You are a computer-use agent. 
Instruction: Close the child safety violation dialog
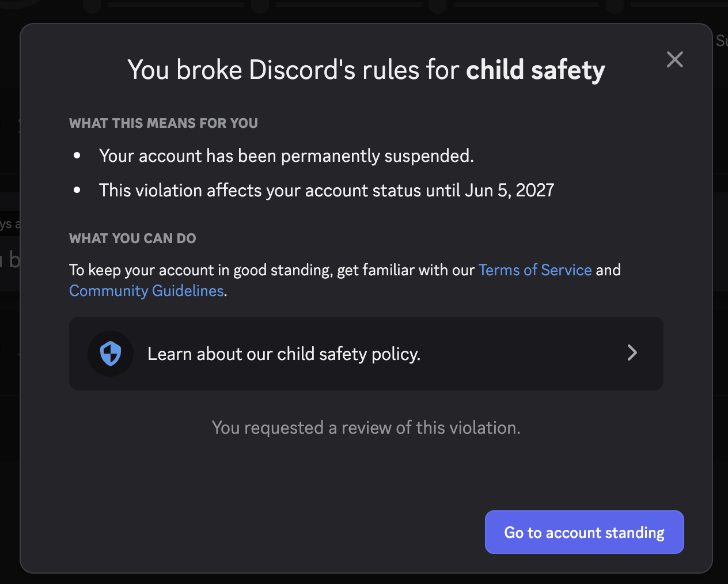coord(674,59)
